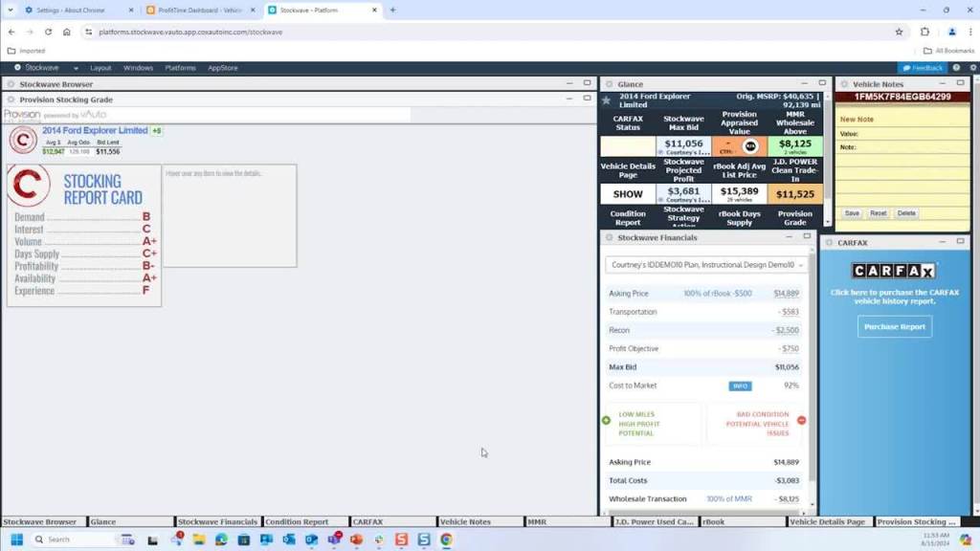Open Google Chrome from the Windows taskbar
Image resolution: width=980 pixels, height=551 pixels.
[446, 540]
